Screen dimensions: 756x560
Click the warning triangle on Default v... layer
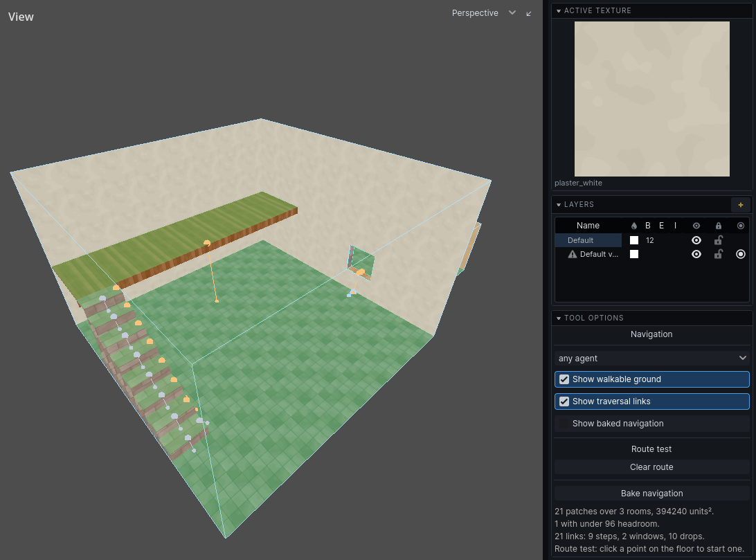[x=573, y=254]
